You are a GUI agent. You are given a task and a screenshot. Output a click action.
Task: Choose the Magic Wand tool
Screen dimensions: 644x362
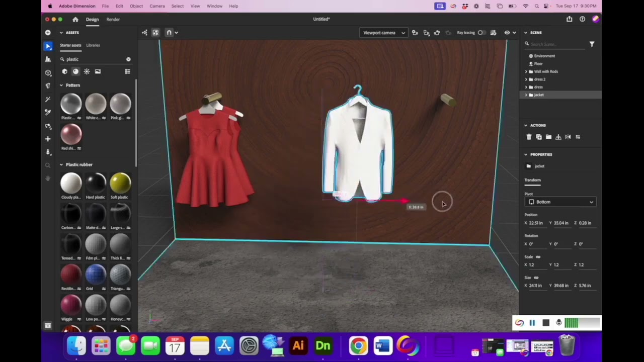(x=48, y=100)
